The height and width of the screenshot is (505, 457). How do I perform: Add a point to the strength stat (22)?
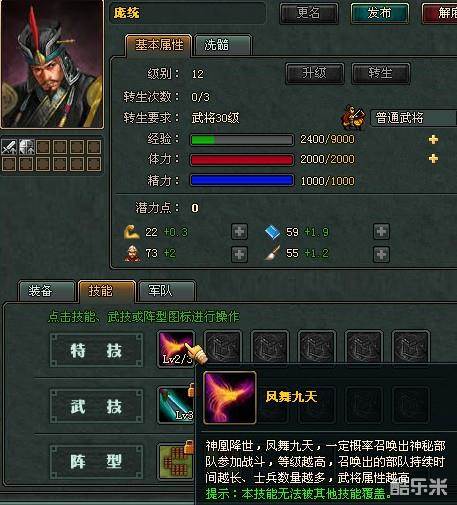pos(239,232)
